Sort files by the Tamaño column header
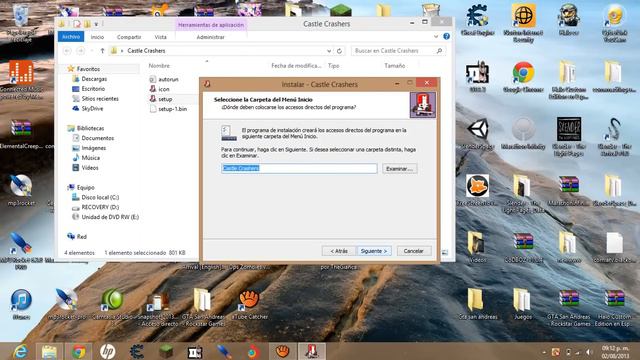 pos(394,65)
